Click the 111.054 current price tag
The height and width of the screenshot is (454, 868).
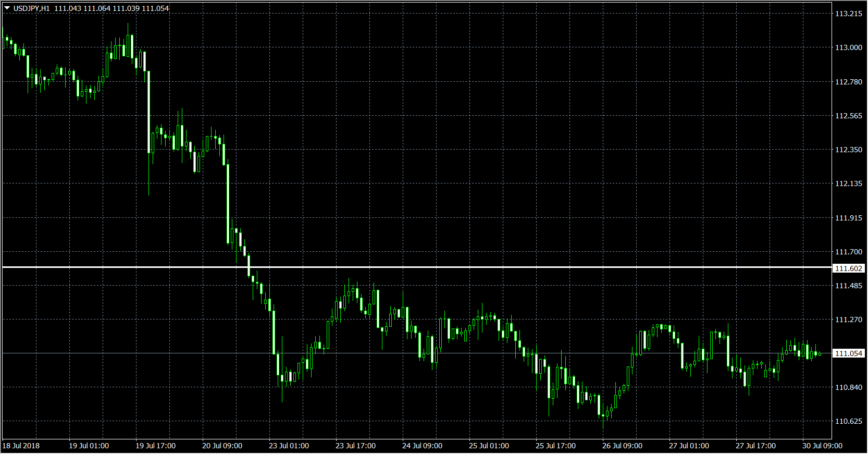[849, 353]
